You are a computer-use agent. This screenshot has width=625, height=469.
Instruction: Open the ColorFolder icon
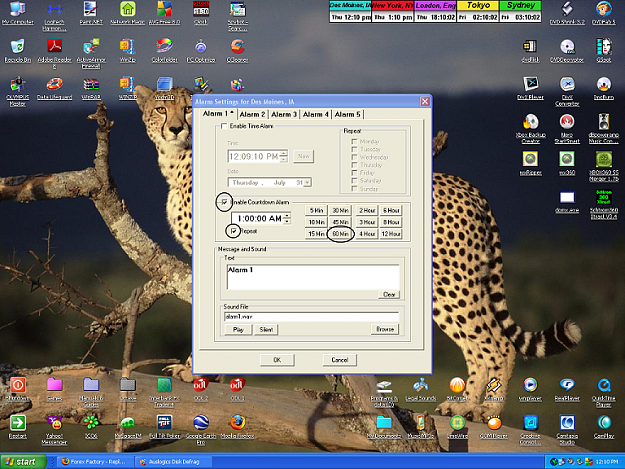point(164,51)
